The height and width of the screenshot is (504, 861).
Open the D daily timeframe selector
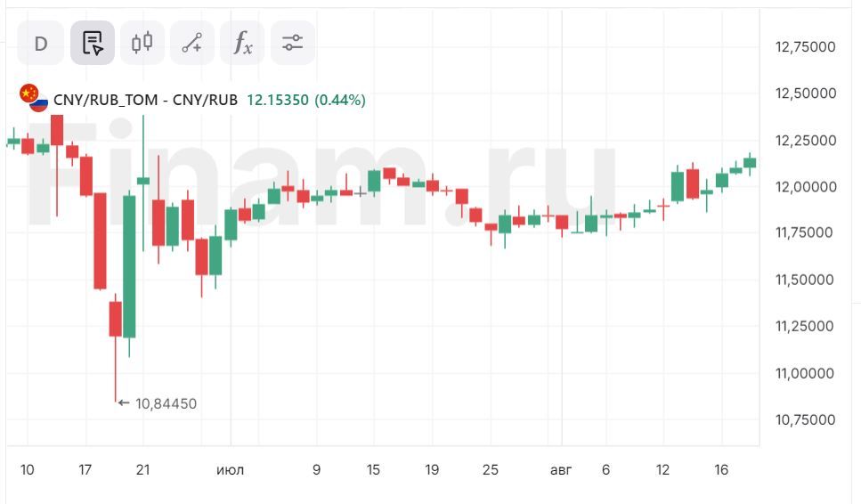pos(41,43)
